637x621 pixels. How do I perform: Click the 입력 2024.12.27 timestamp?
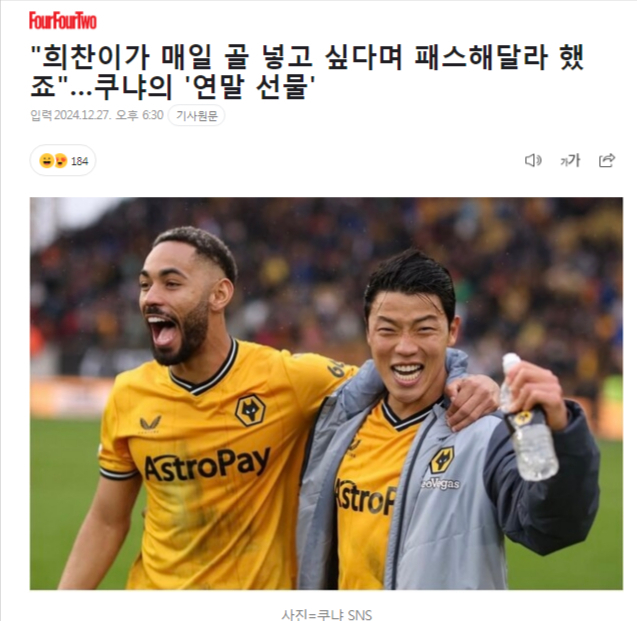(97, 115)
